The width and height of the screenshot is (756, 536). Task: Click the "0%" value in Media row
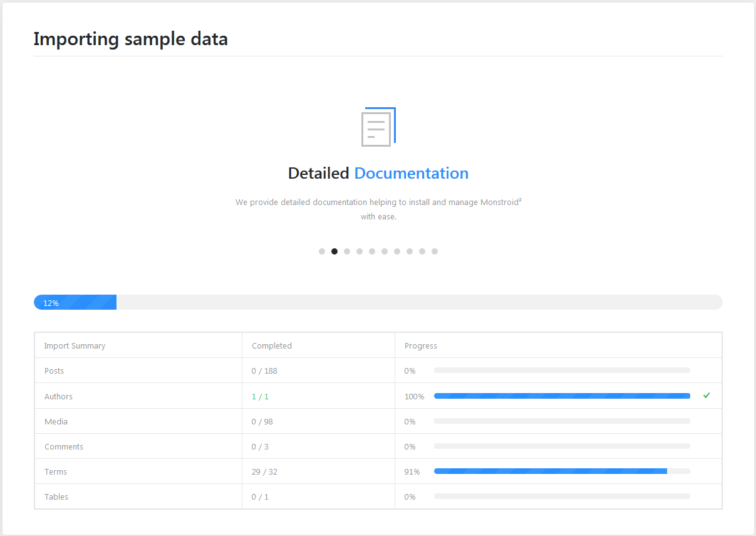410,421
